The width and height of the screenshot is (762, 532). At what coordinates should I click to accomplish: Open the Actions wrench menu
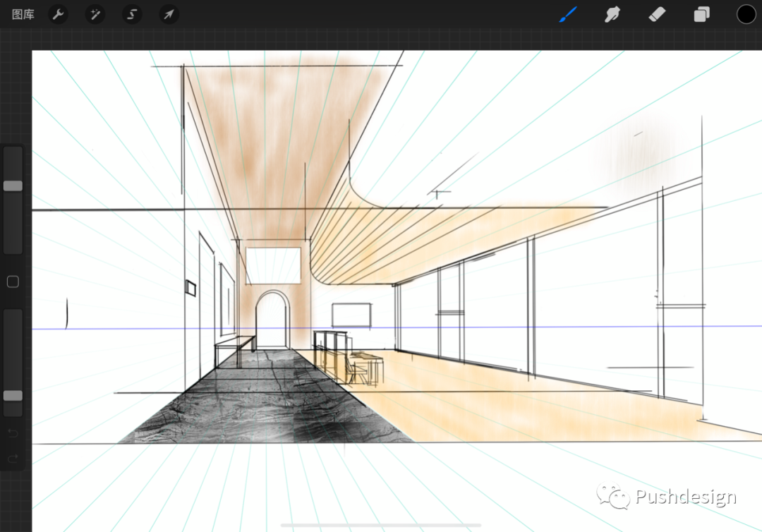click(59, 14)
